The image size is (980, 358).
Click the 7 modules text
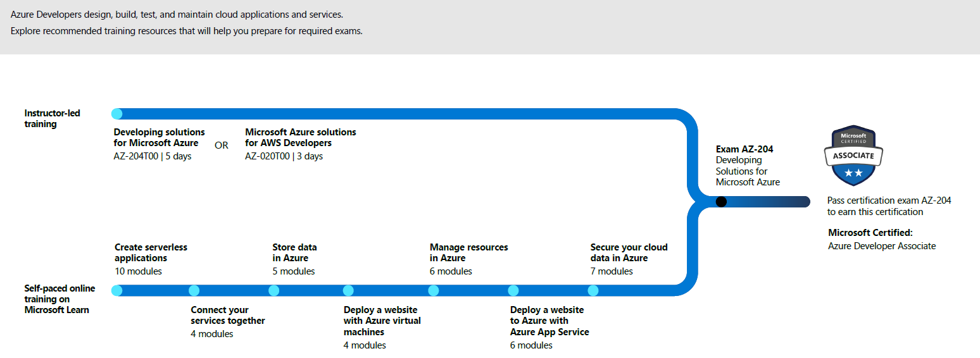(612, 271)
